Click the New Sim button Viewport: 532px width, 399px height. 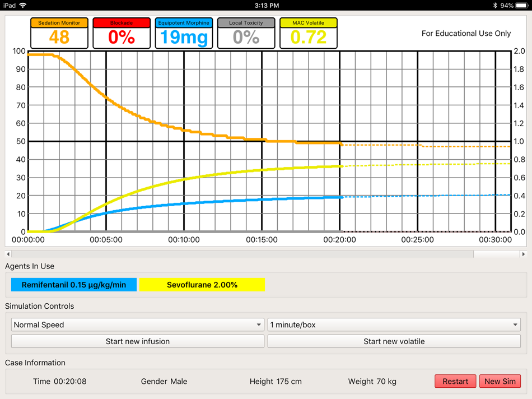pos(500,381)
